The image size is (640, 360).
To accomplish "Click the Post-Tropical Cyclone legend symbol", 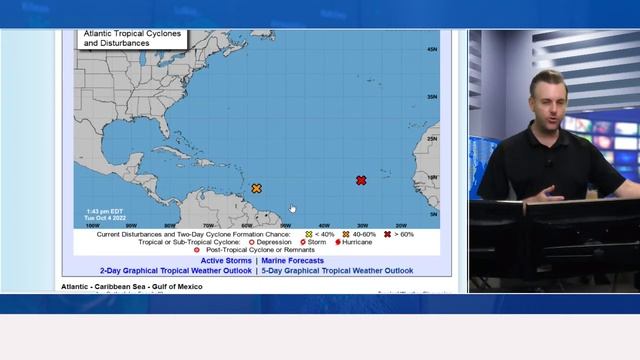I will point(197,250).
